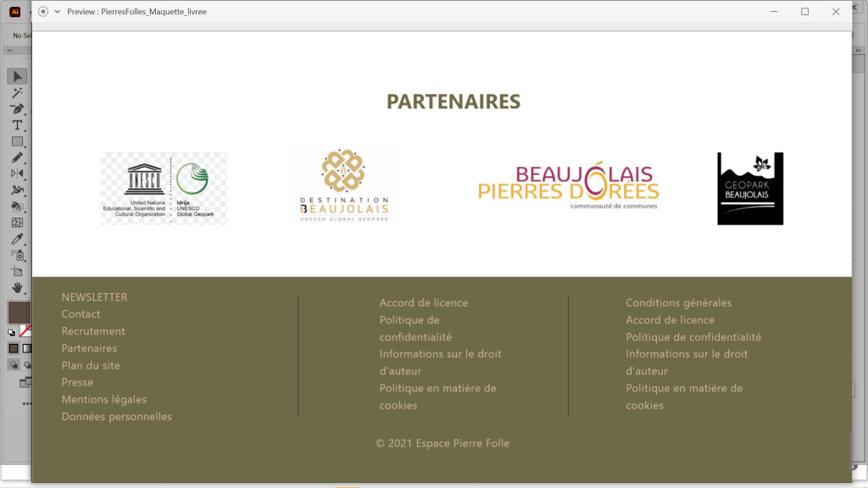Toggle the solid Color fill mode button

pos(14,348)
